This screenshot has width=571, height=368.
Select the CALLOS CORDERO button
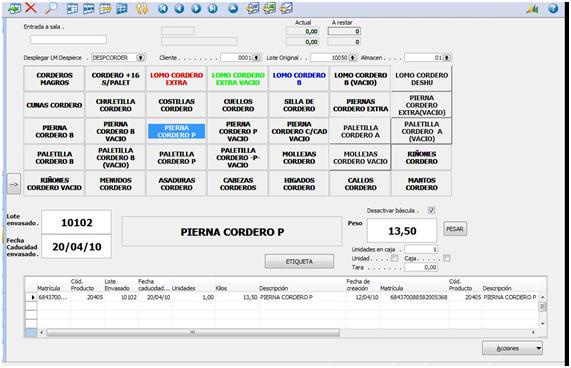[361, 183]
